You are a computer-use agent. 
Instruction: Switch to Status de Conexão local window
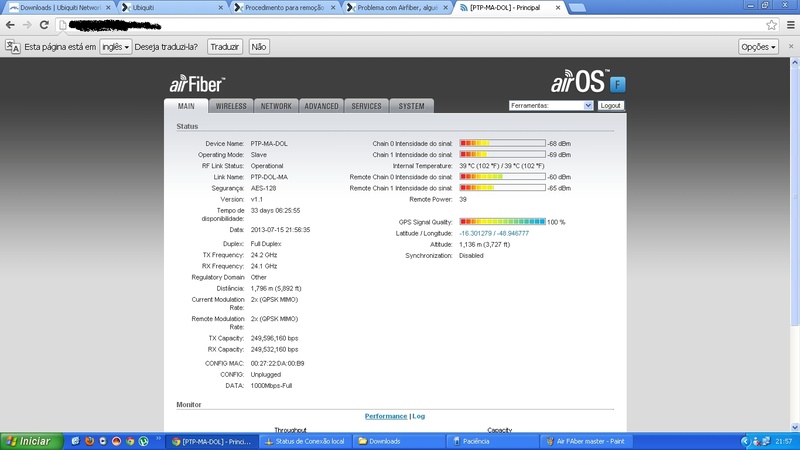[x=305, y=441]
